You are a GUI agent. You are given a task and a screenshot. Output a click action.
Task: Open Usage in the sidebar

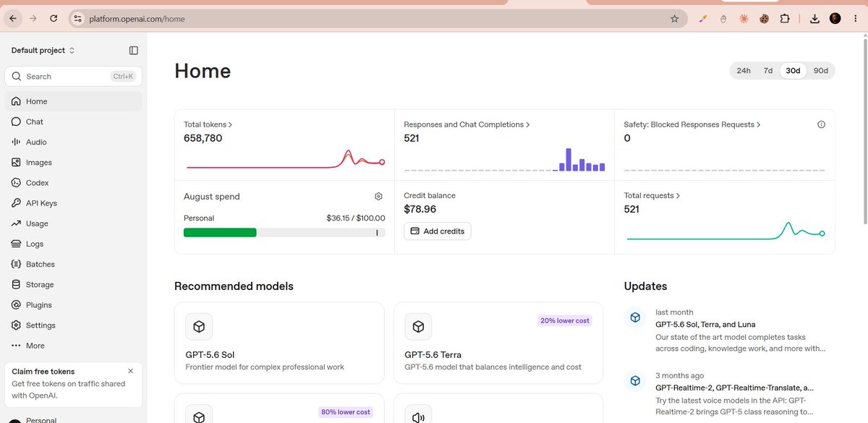pyautogui.click(x=74, y=223)
